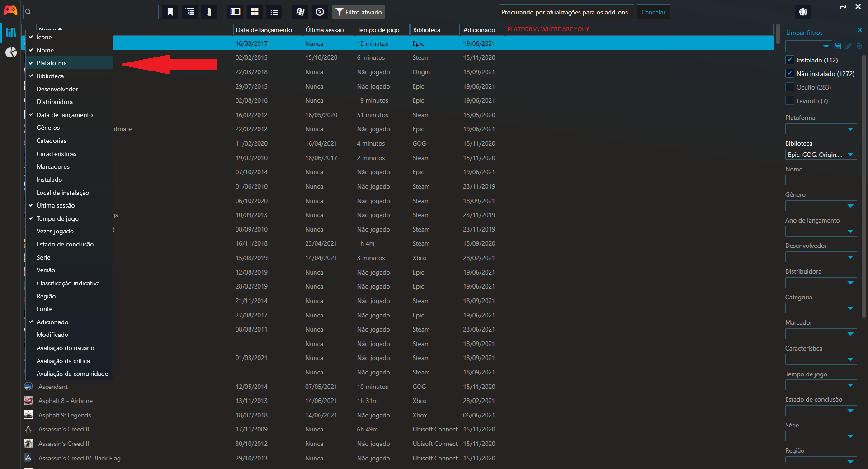Screen dimensions: 868x469
Task: Open the Gênero filter dropdown
Action: tap(821, 206)
